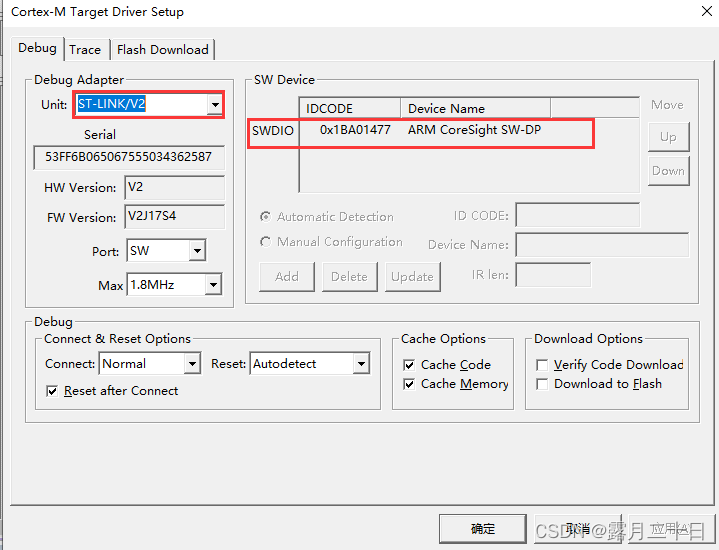Expand the Unit ST-LINK/V2 dropdown
Viewport: 719px width, 550px height.
215,105
